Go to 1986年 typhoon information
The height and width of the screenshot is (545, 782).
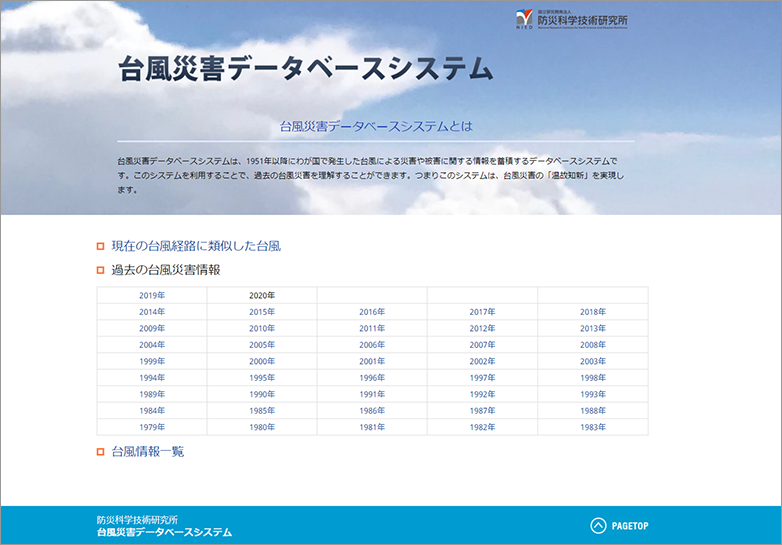click(372, 411)
